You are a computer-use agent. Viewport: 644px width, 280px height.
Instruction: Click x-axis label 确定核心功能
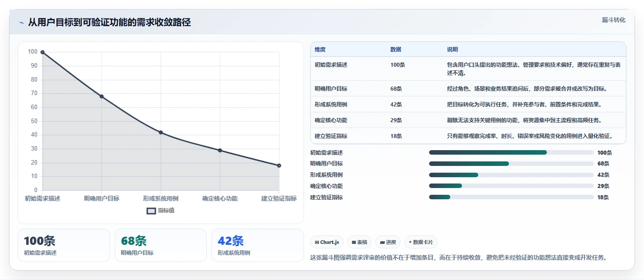tap(220, 198)
